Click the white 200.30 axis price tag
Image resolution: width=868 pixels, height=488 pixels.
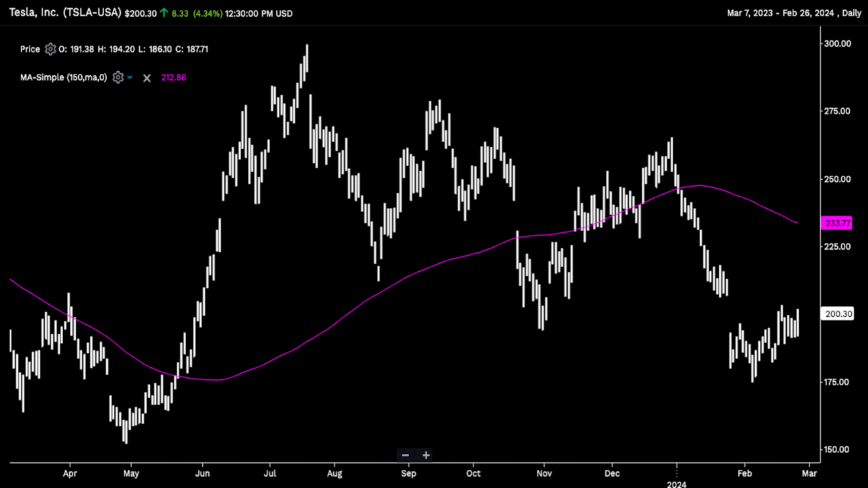coord(838,313)
